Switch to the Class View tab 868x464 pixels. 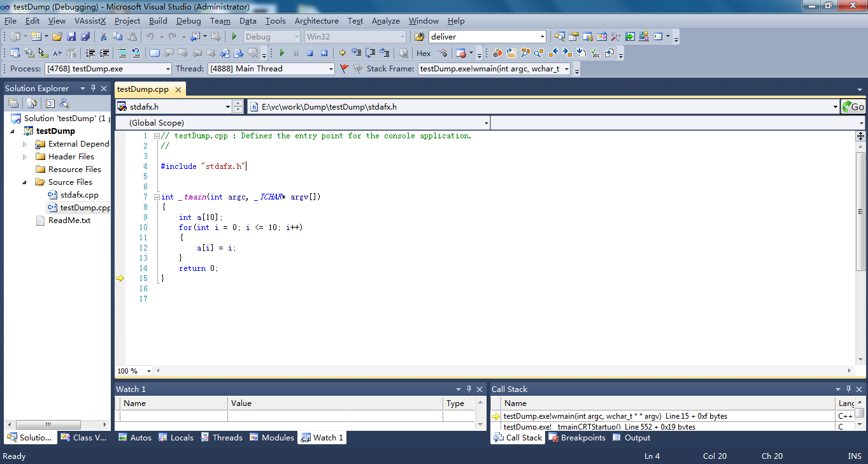[x=84, y=437]
